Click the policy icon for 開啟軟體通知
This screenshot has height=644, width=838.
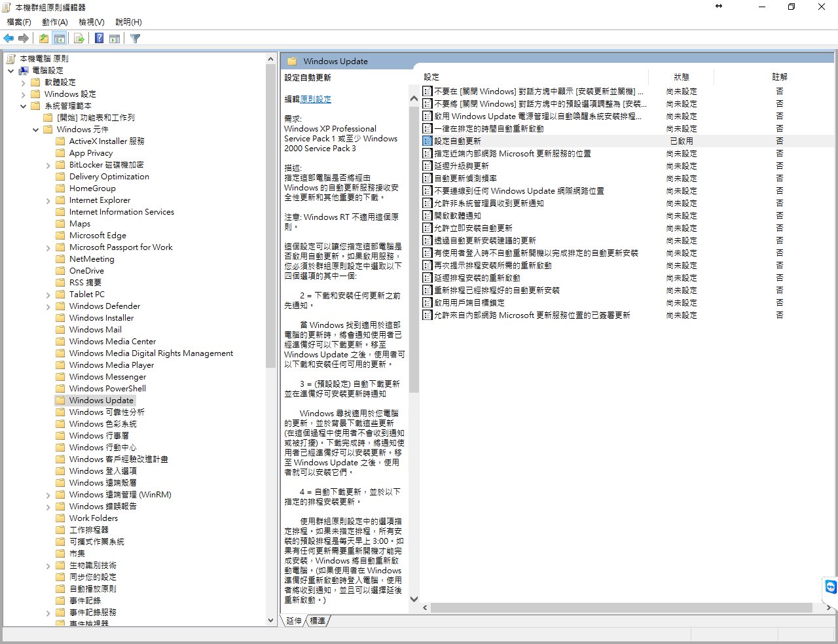[428, 215]
